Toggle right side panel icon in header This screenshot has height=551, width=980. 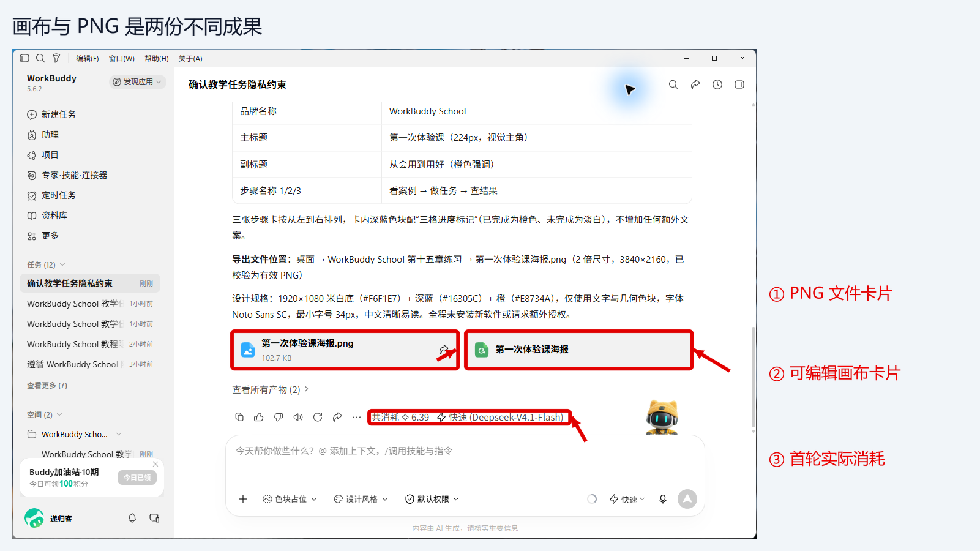tap(739, 84)
